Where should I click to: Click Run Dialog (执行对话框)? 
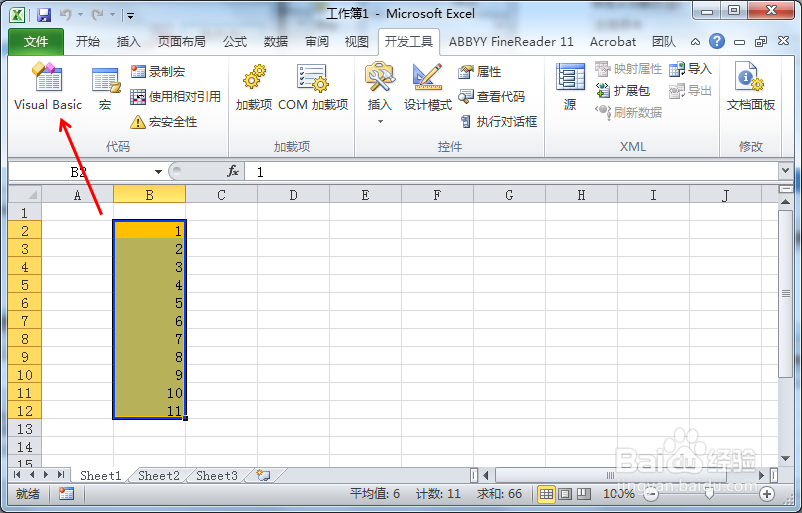tap(498, 121)
